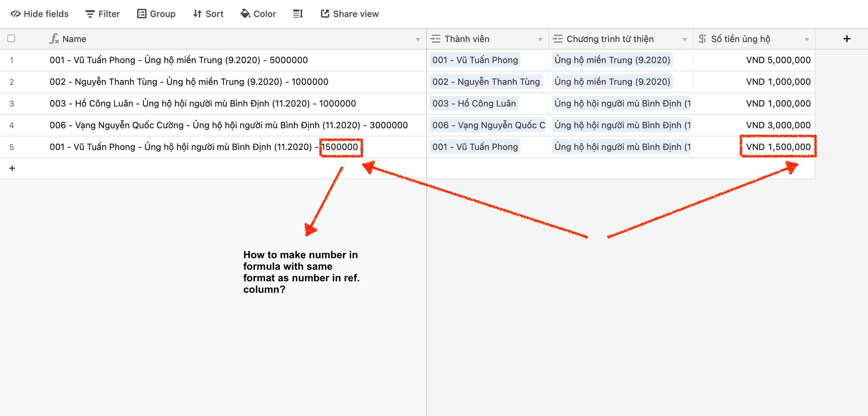Open the Name field dropdown arrow
This screenshot has width=868, height=416.
tap(418, 39)
